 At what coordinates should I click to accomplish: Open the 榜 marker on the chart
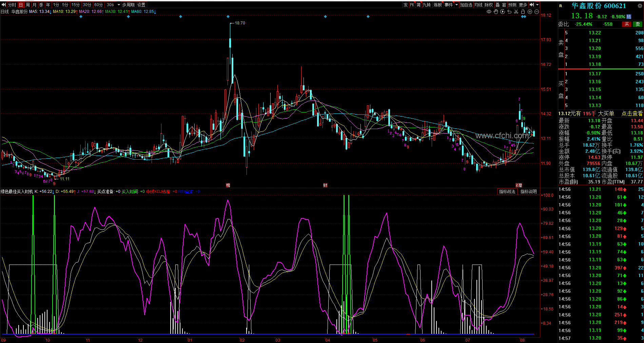228,185
